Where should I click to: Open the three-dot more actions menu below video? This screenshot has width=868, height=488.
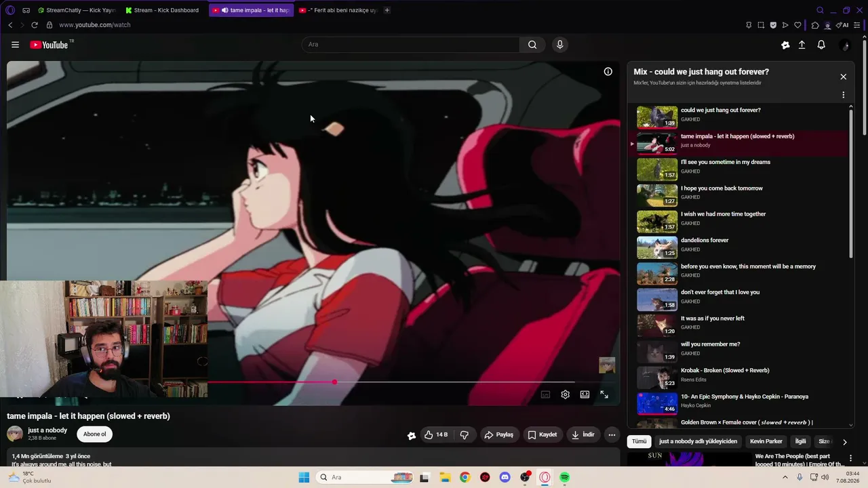(612, 434)
